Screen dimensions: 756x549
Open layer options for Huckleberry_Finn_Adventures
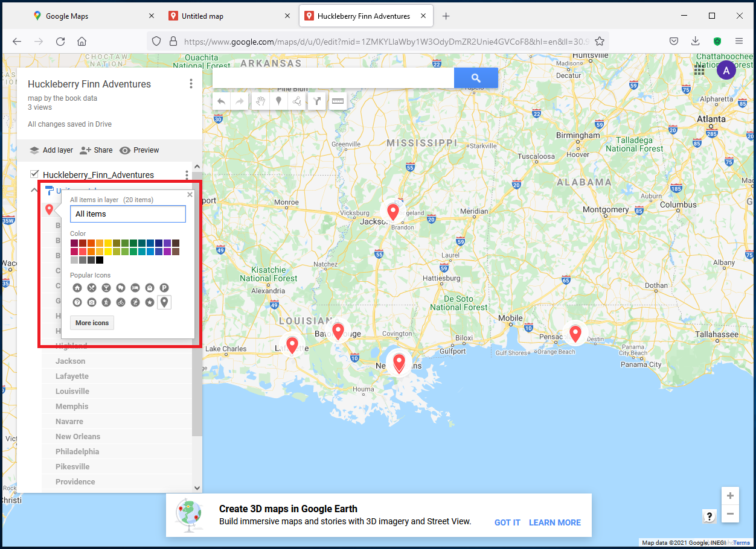click(187, 175)
